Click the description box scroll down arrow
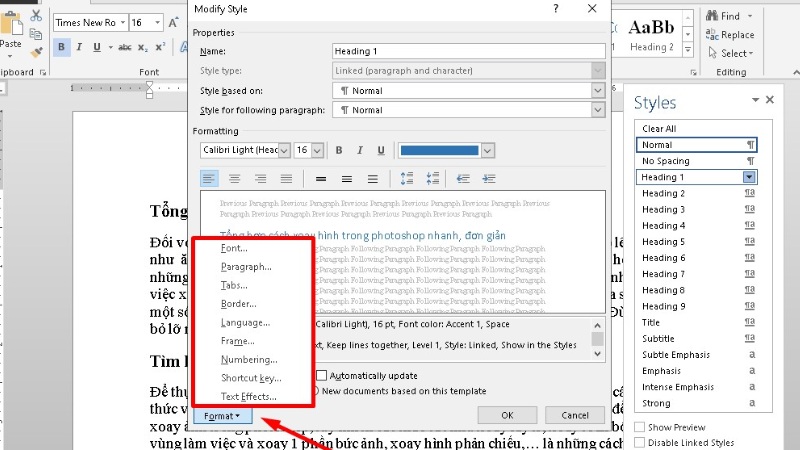This screenshot has width=800, height=450. pos(597,354)
